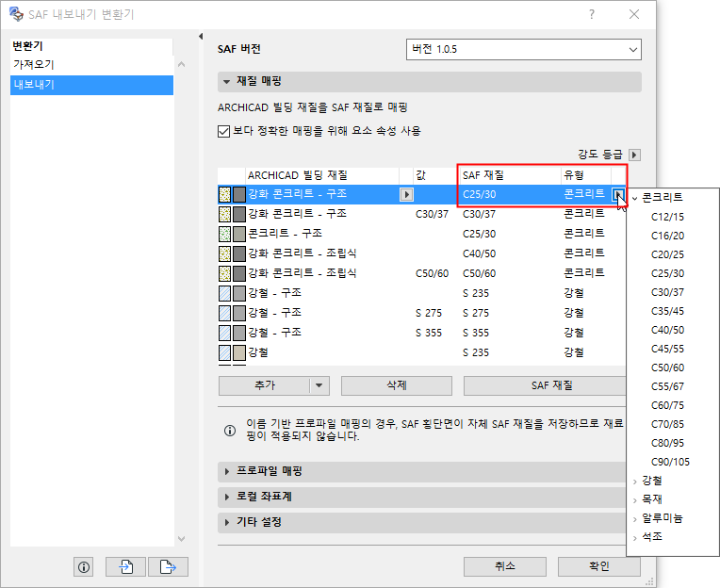Select 가져오기 in the translator list
The height and width of the screenshot is (588, 720).
[x=91, y=65]
